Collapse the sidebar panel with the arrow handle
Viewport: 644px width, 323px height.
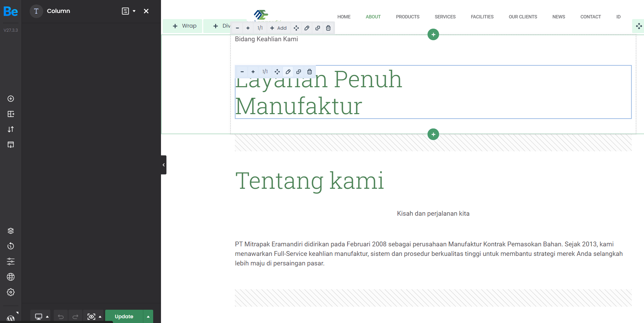[164, 165]
